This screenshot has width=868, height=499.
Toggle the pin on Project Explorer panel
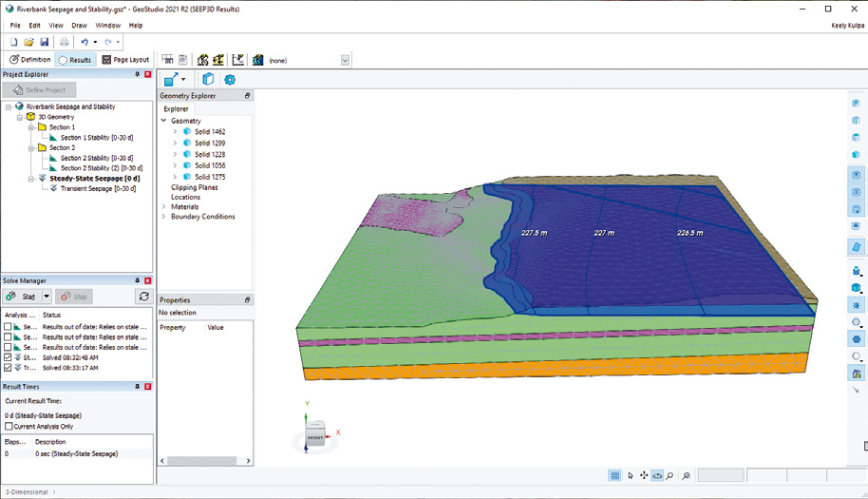point(138,74)
